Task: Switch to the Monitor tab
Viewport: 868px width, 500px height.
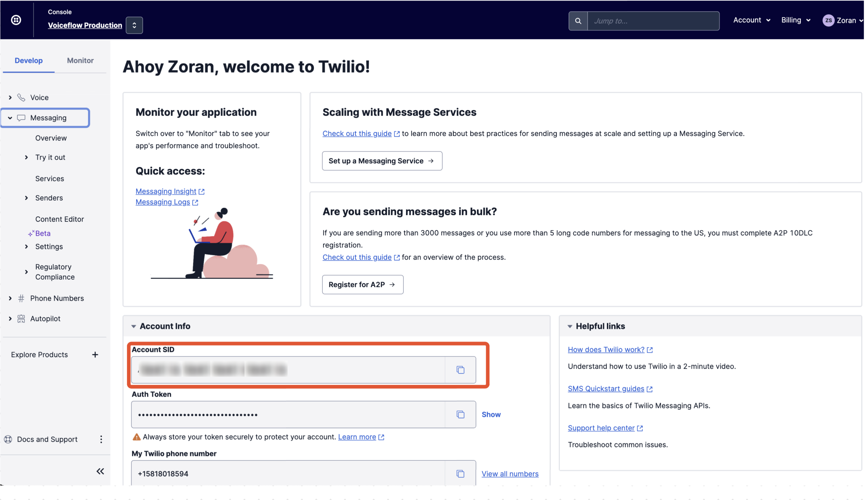Action: tap(80, 60)
